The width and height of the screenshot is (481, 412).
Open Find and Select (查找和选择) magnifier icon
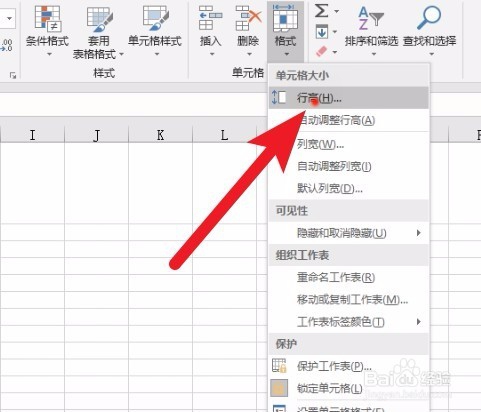(x=429, y=18)
